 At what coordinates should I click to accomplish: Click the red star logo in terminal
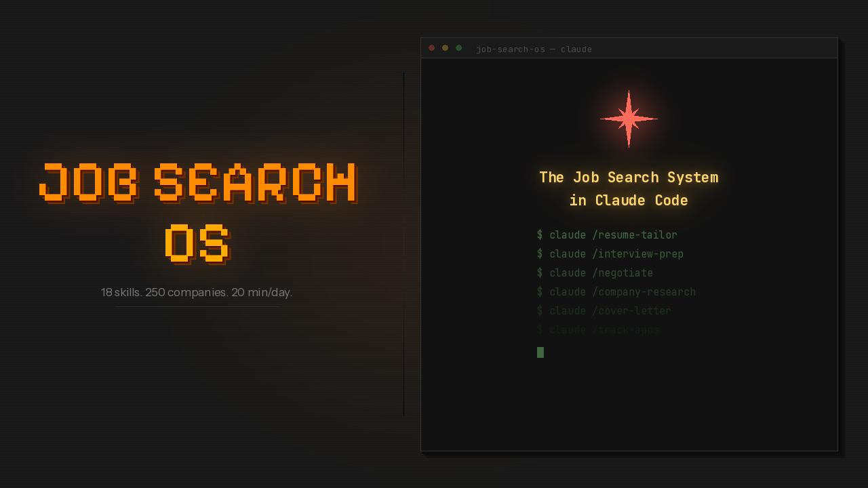[629, 119]
